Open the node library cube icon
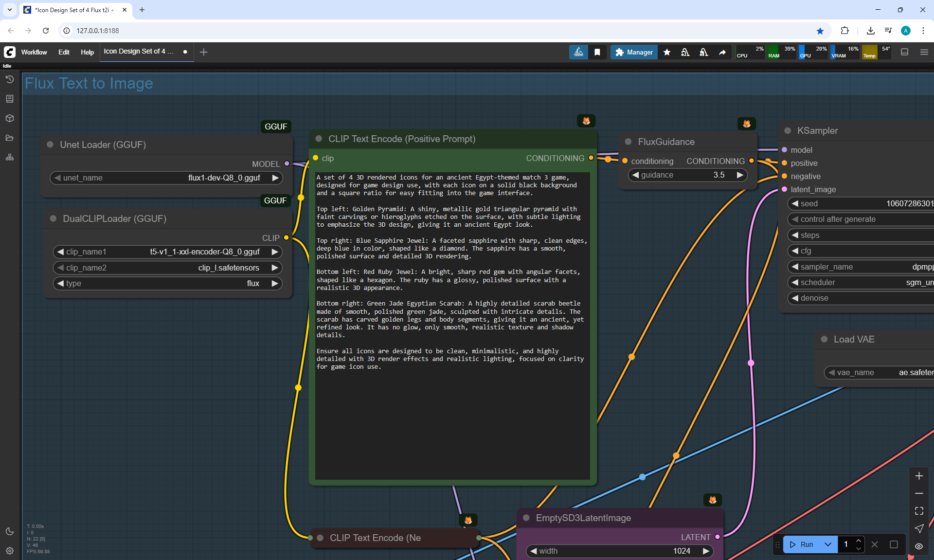This screenshot has height=560, width=934. (x=9, y=118)
